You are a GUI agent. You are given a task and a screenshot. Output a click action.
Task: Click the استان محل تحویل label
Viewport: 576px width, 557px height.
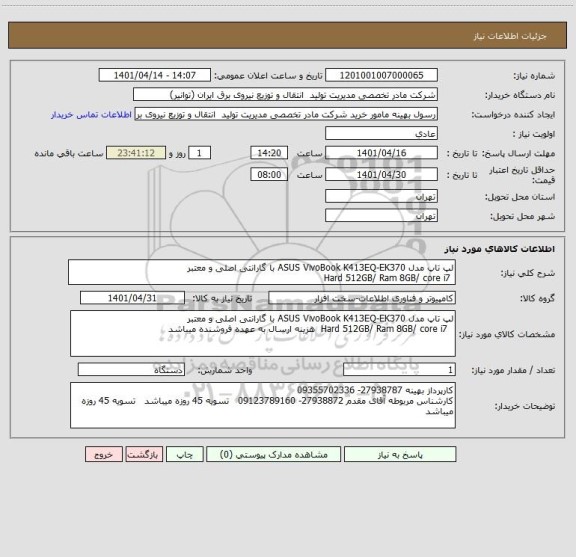(x=520, y=197)
